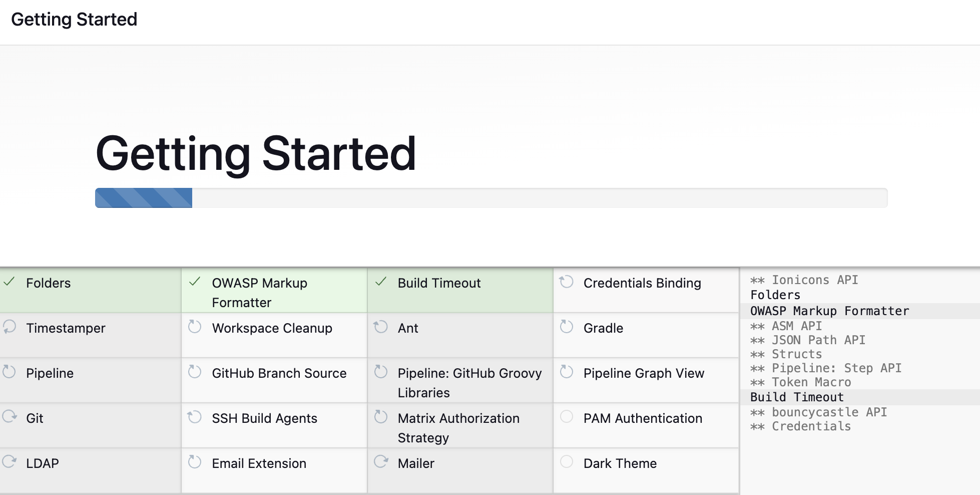Select the GitHub Branch Source plugin cell
Viewport: 980px width, 495px height.
[274, 380]
